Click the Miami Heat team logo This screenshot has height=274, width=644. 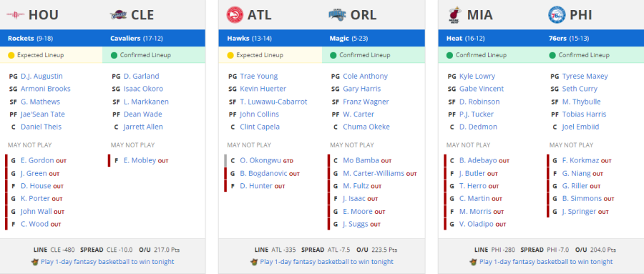tap(454, 15)
